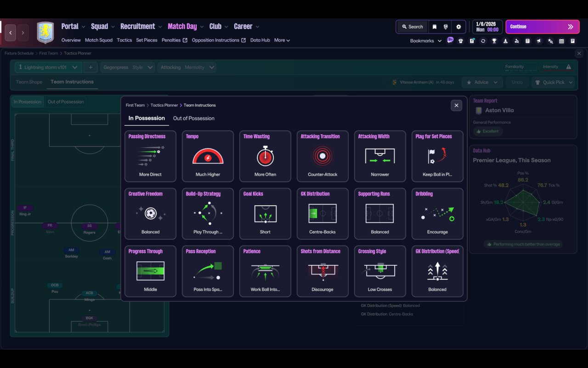The width and height of the screenshot is (588, 368).
Task: Open the Creative Freedom tile
Action: (x=150, y=214)
